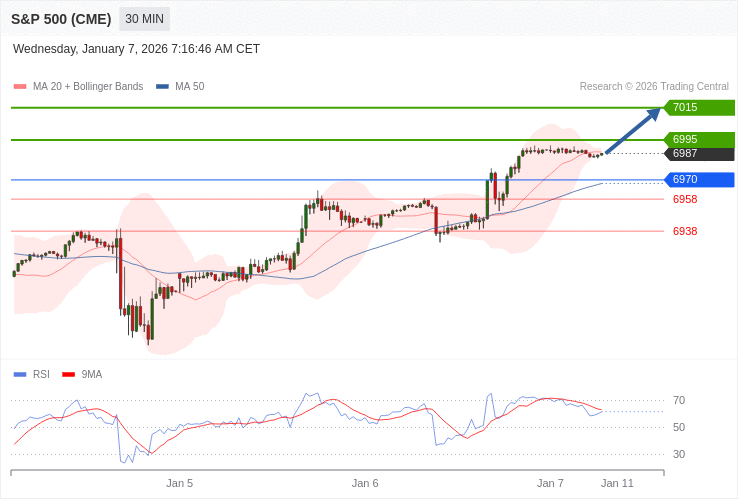This screenshot has width=738, height=500.
Task: Click the MA 20 + Bollinger Bands legend swatch
Action: (20, 87)
